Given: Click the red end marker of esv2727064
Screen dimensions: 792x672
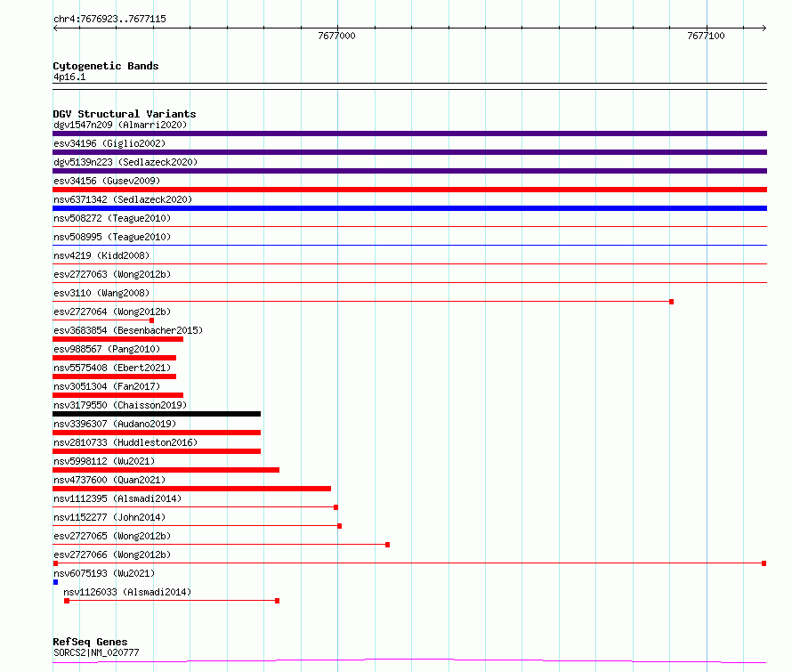Looking at the screenshot, I should click(x=151, y=320).
